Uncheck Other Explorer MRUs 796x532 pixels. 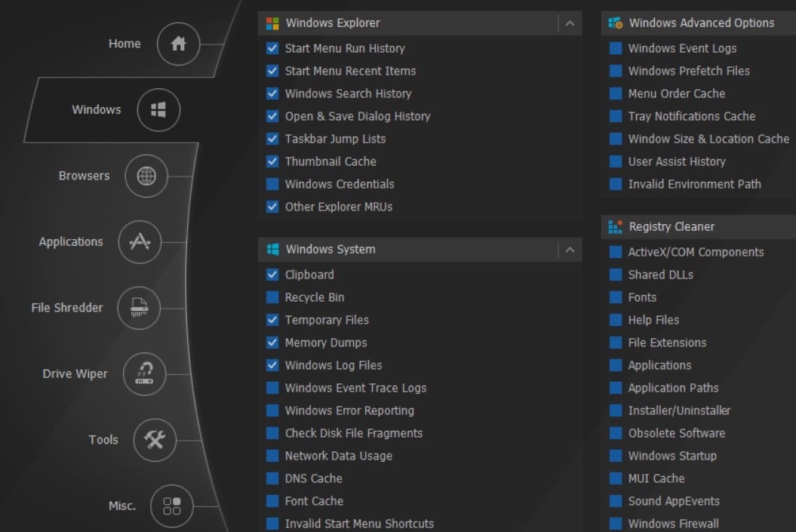tap(272, 207)
